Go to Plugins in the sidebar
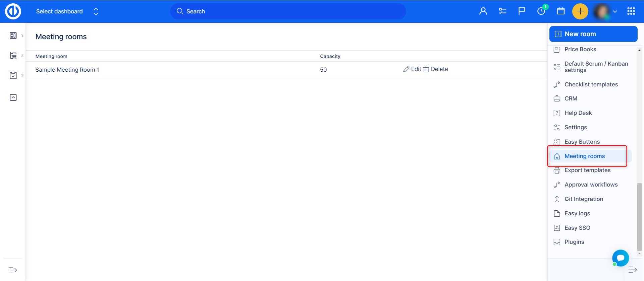This screenshot has height=281, width=644. (574, 242)
